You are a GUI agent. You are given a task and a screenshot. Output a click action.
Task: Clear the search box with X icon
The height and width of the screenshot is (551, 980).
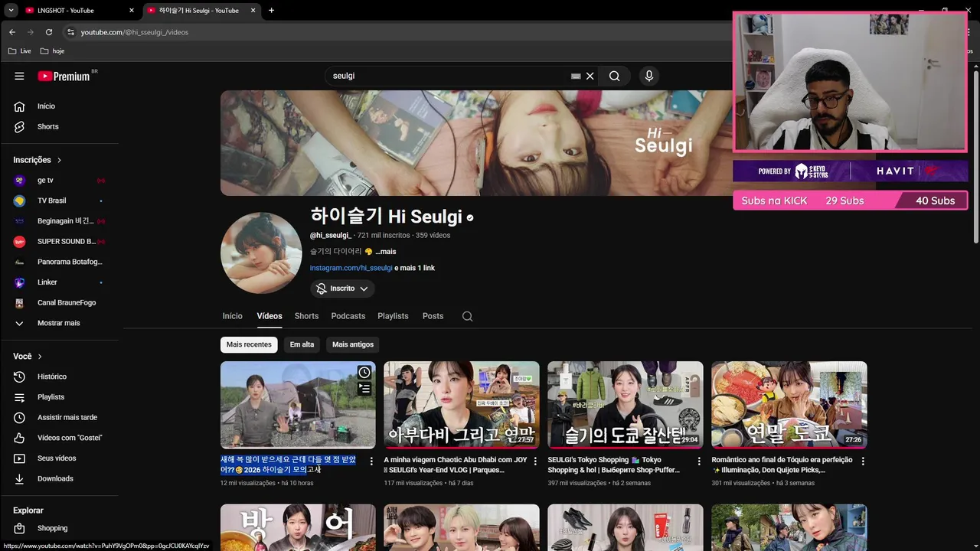590,76
